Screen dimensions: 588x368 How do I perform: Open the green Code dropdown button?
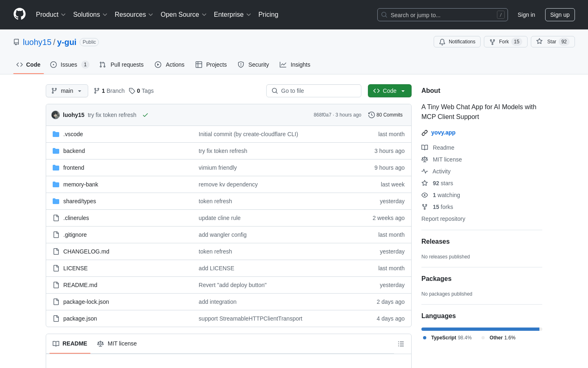pos(390,91)
